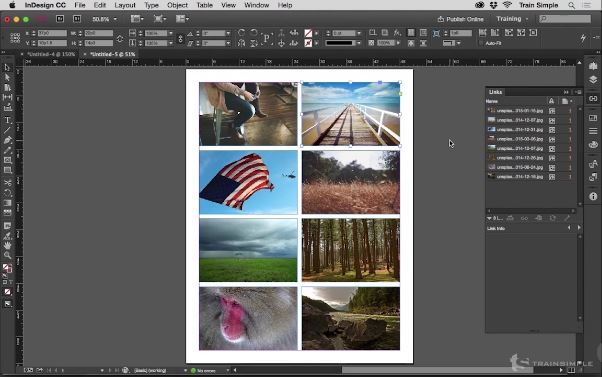Screen dimensions: 602x377
Task: Open the zoom level dropdown at 50.8%
Action: 115,19
